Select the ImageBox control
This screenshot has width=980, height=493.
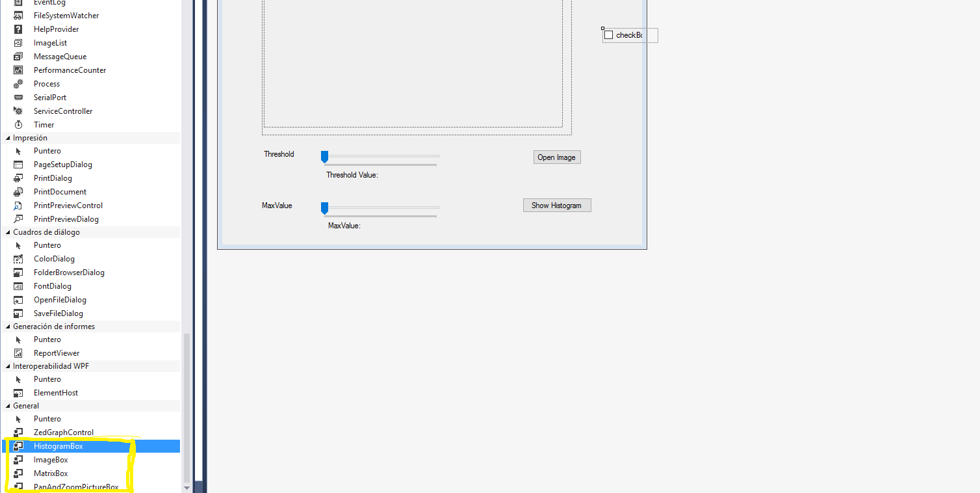tap(51, 459)
